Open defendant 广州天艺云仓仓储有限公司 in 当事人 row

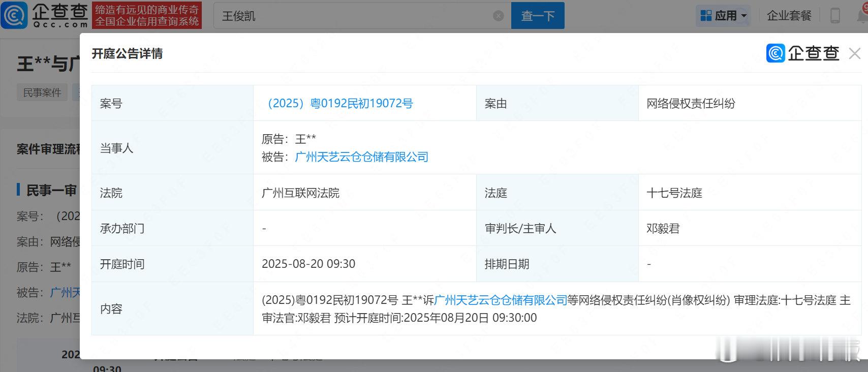(361, 157)
